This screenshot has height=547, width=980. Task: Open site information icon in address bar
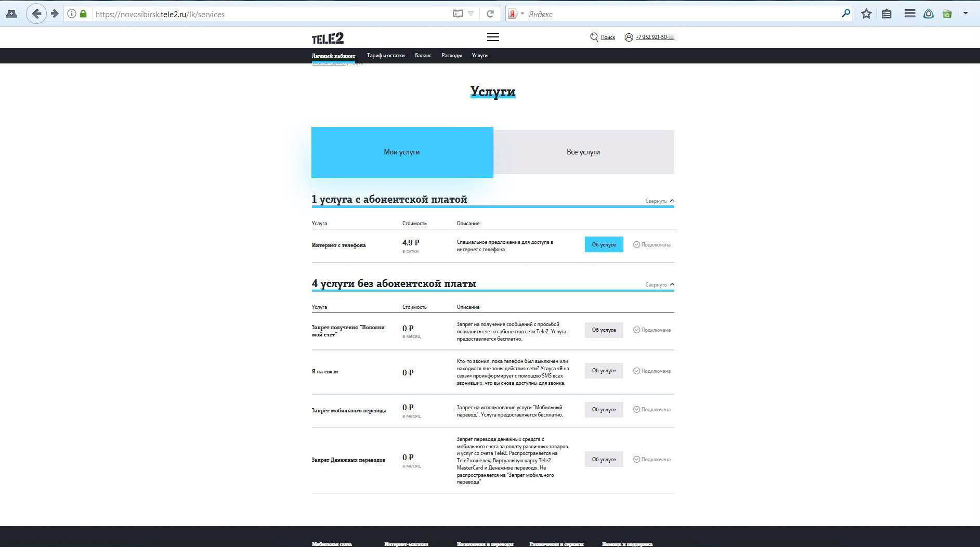(x=72, y=14)
